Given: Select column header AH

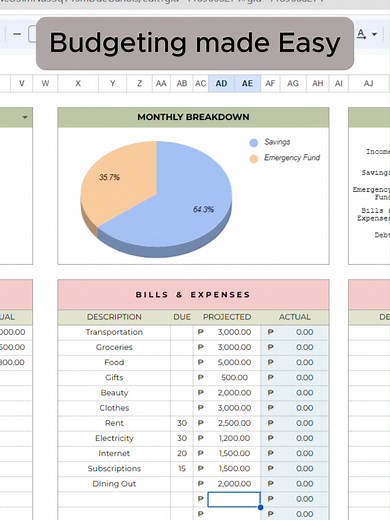Looking at the screenshot, I should coord(318,83).
